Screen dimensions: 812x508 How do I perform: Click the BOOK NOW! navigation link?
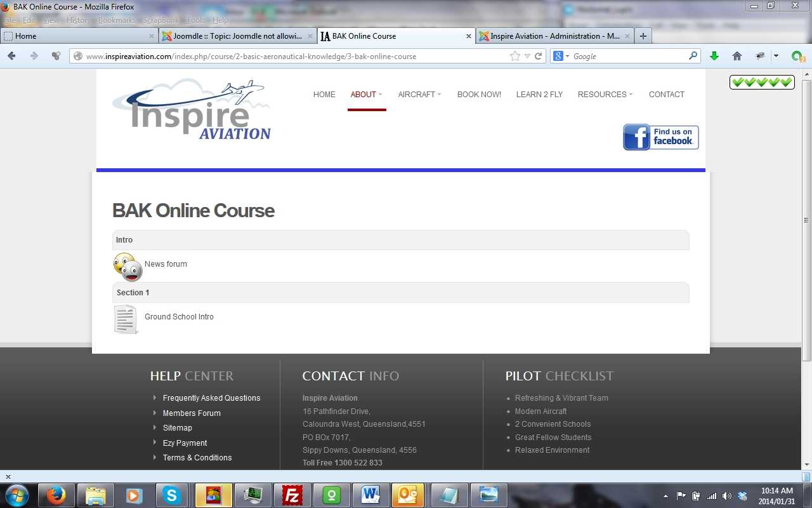[x=479, y=95]
